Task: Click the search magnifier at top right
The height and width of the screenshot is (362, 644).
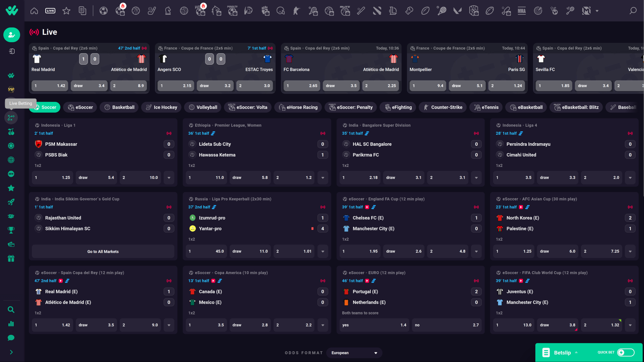Action: [x=633, y=11]
